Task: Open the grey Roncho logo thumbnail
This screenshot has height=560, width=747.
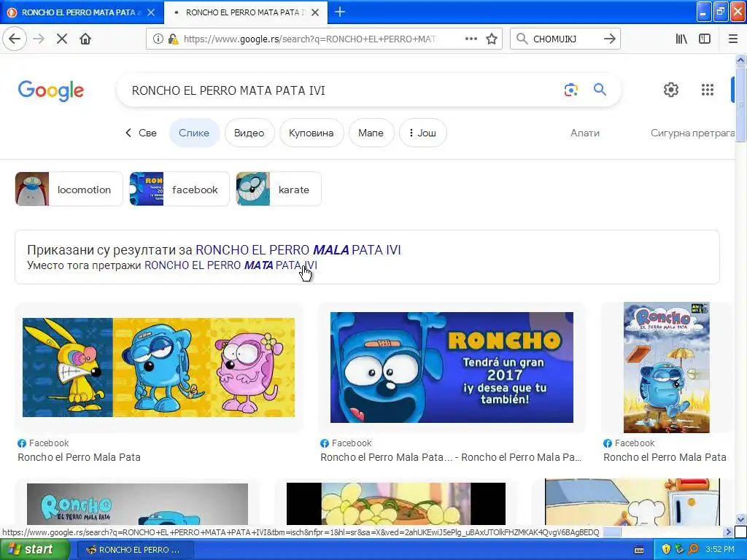Action: pyautogui.click(x=137, y=504)
